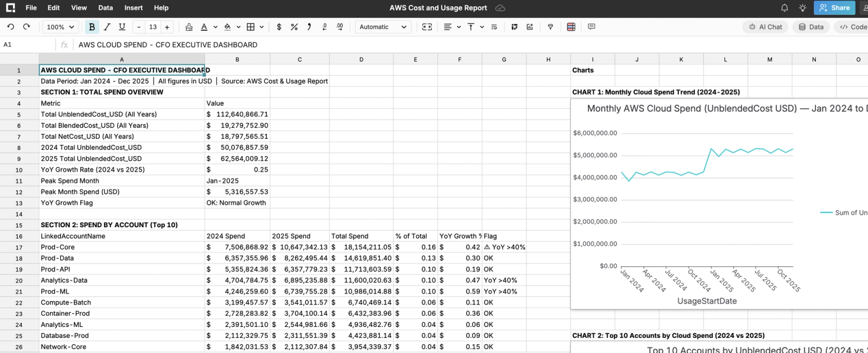Screen dimensions: 868x353
Task: Apply percent format icon
Action: click(x=294, y=27)
